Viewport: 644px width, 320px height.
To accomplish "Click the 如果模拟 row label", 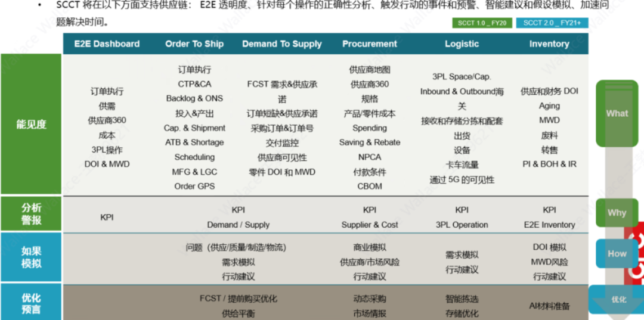I will 31,257.
